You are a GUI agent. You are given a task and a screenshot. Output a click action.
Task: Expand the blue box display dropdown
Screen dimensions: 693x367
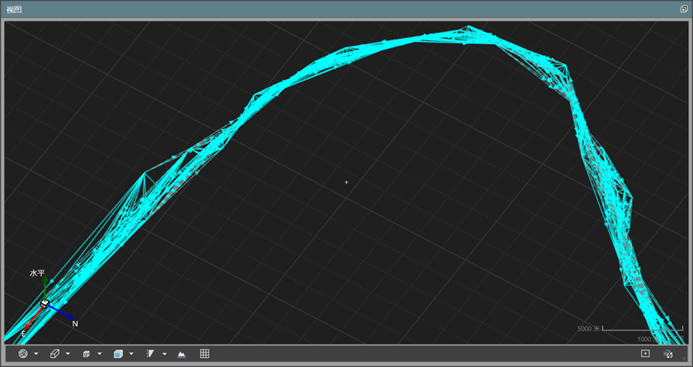point(131,354)
